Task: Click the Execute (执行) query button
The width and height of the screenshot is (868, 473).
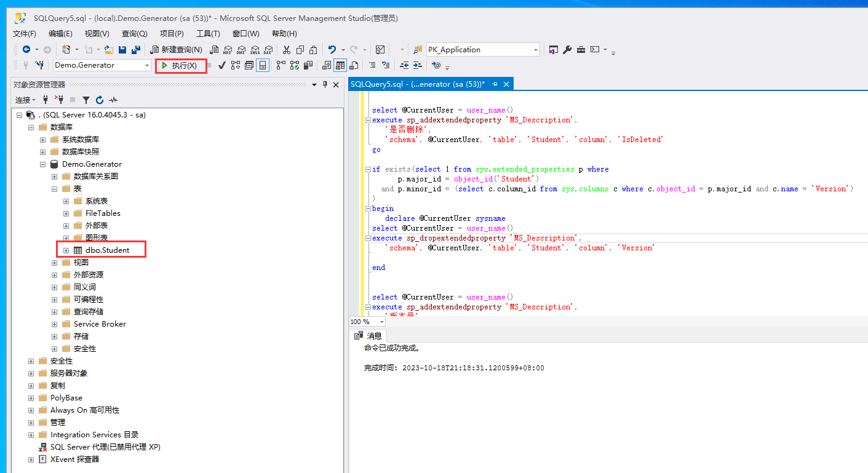Action: pyautogui.click(x=180, y=65)
